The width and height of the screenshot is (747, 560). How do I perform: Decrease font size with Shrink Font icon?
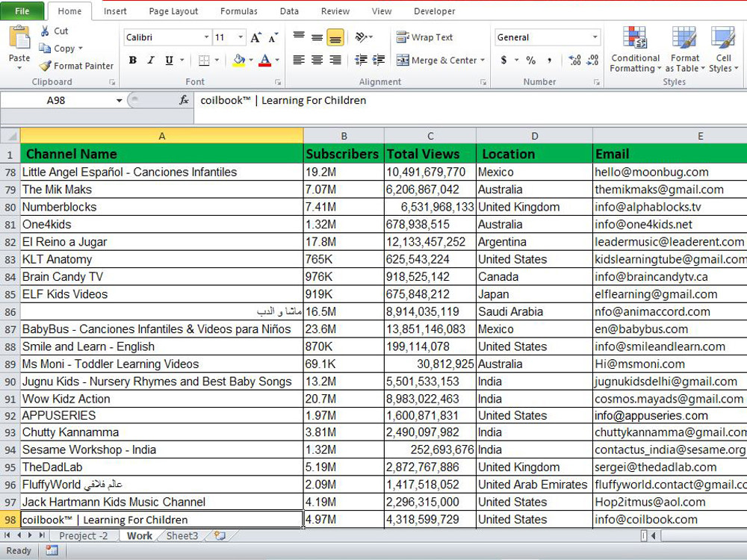[273, 37]
